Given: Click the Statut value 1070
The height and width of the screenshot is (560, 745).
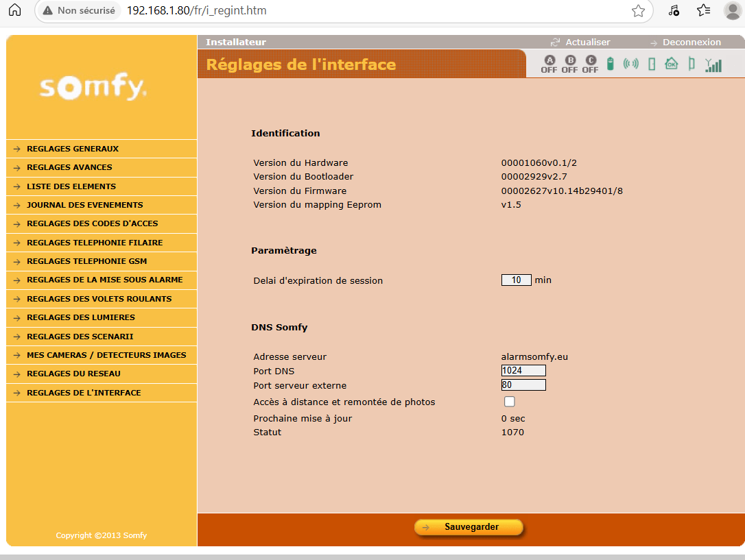Looking at the screenshot, I should coord(512,433).
